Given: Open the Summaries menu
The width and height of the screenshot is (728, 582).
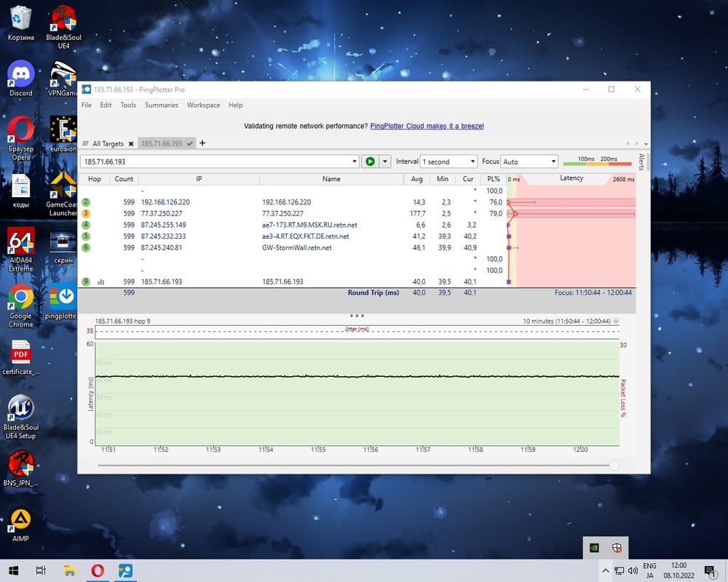Looking at the screenshot, I should [161, 105].
